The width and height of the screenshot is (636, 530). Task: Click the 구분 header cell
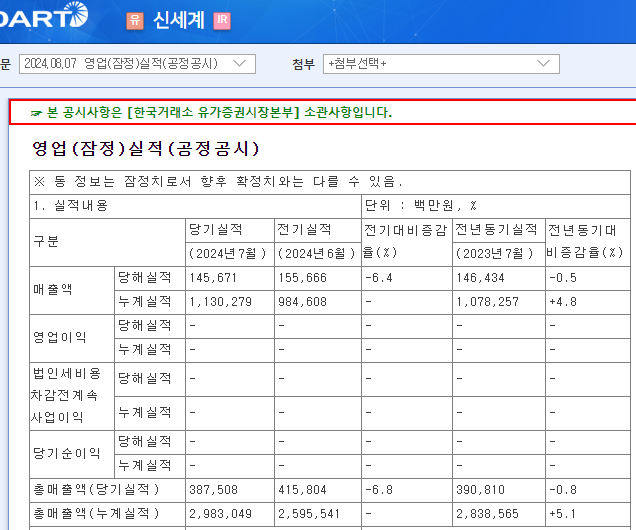[107, 242]
